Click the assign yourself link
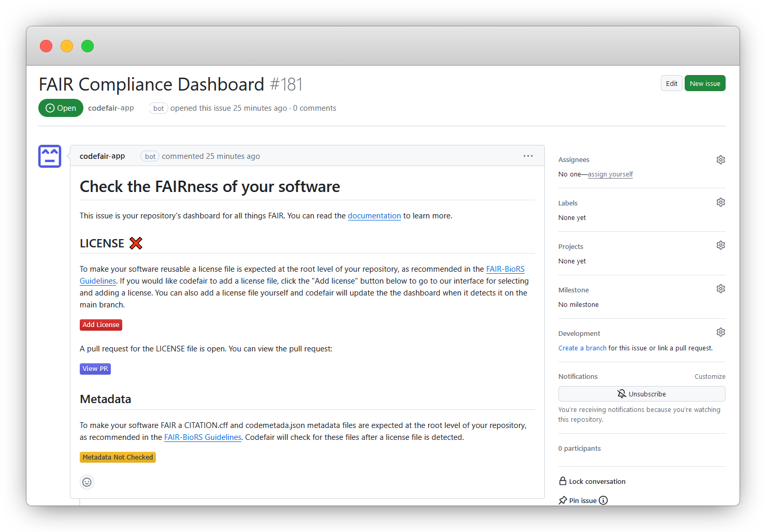 (x=610, y=174)
